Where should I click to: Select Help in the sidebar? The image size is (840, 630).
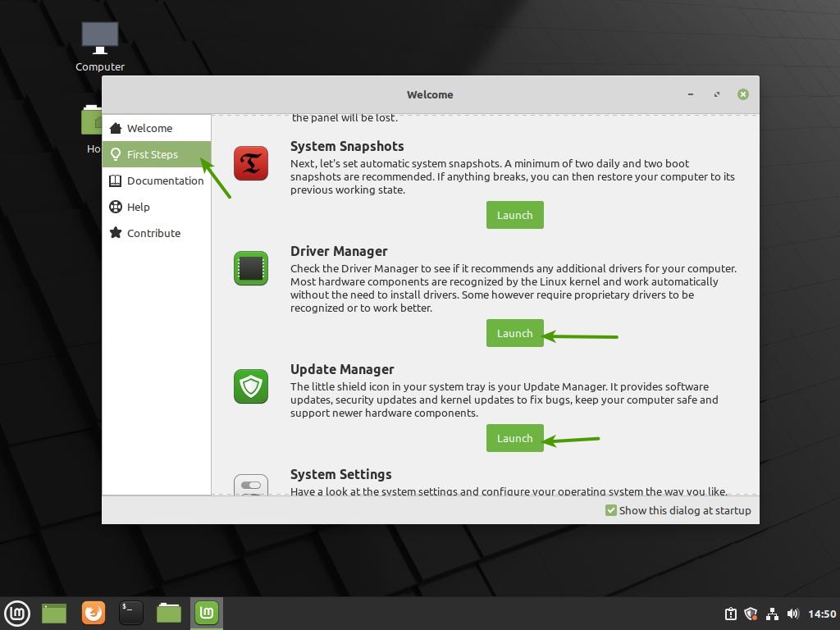coord(138,207)
